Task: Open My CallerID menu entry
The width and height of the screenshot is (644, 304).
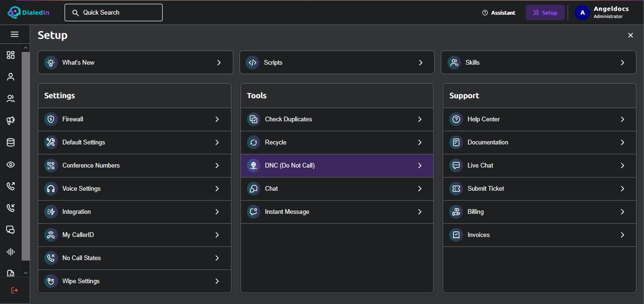Action: point(135,235)
